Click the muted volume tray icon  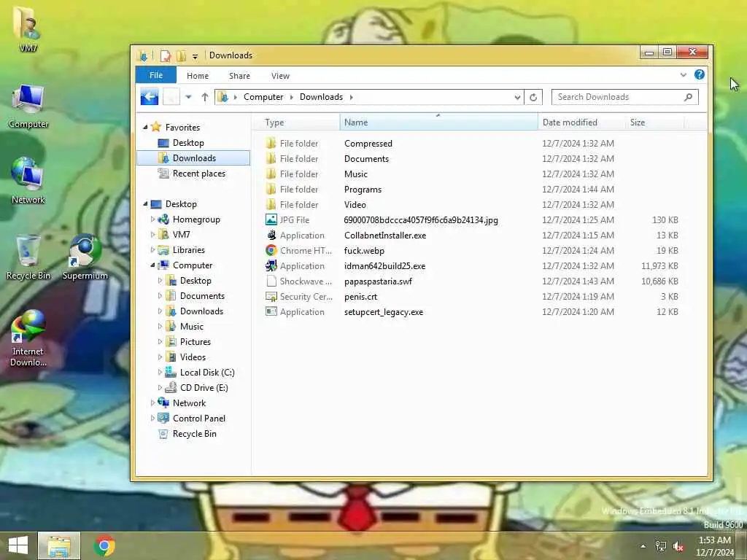[678, 546]
